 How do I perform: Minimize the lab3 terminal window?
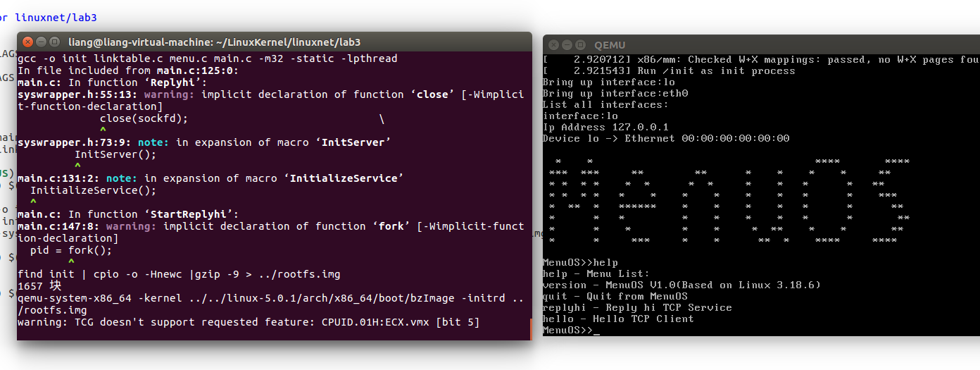(x=41, y=42)
